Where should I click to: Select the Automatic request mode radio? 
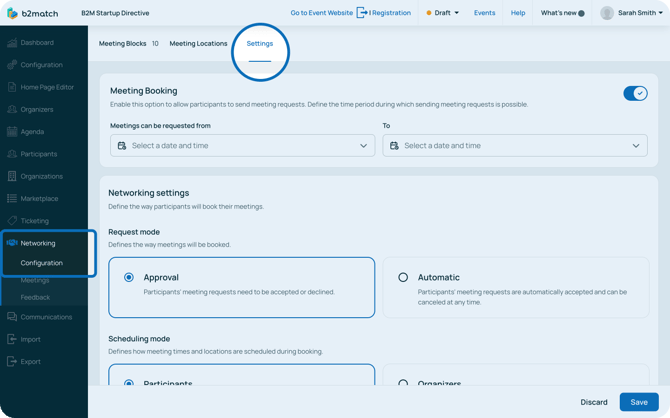[403, 277]
